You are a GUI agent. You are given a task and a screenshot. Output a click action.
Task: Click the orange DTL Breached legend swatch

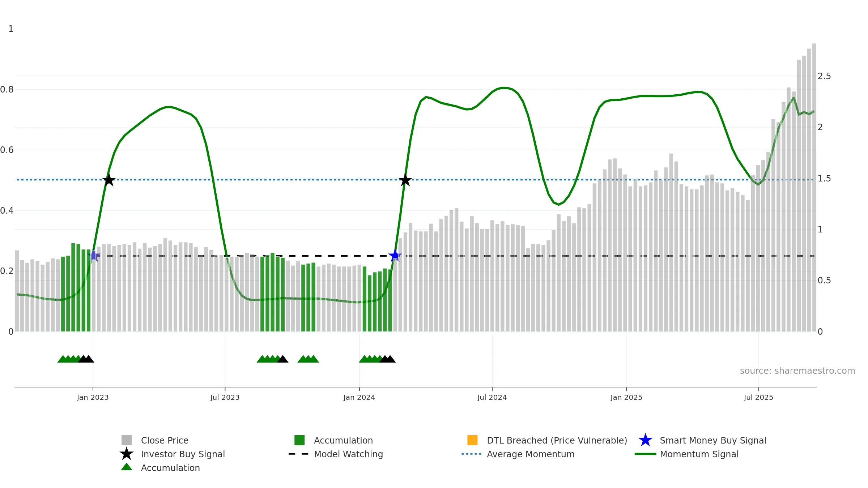[x=472, y=440]
